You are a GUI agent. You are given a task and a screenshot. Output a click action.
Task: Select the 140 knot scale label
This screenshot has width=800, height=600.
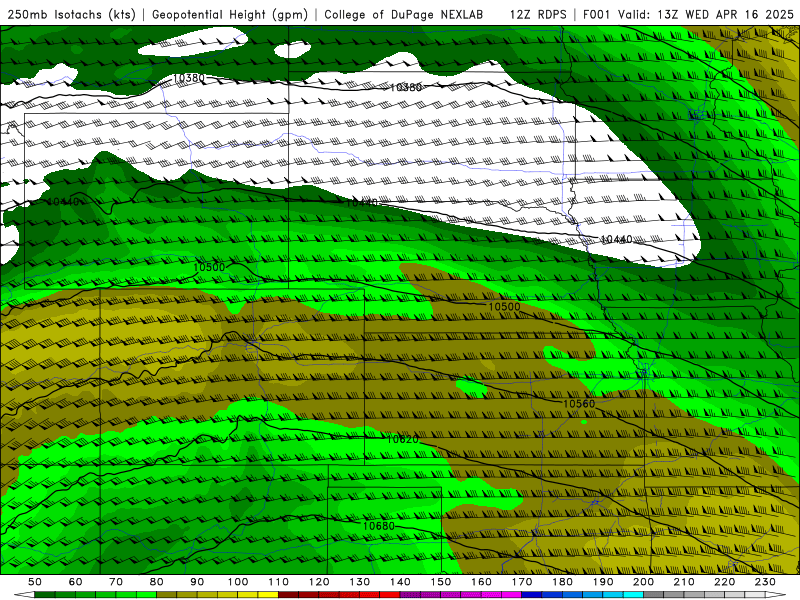coord(400,582)
